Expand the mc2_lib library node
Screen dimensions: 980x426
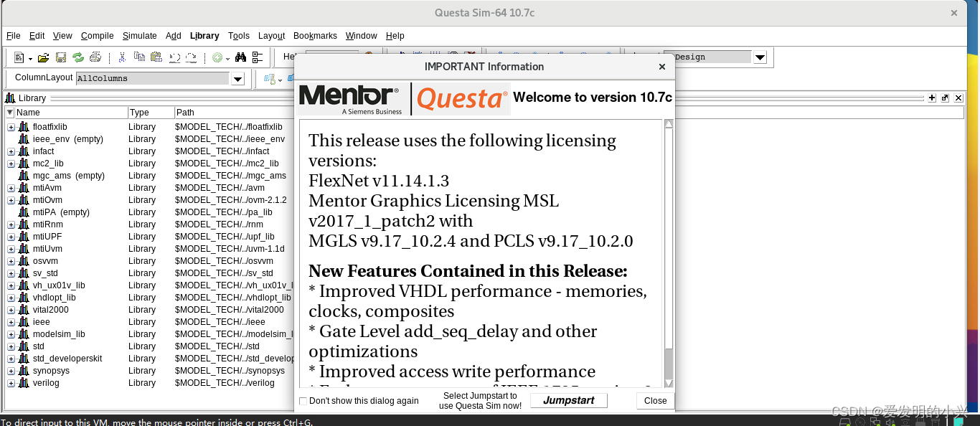(11, 164)
